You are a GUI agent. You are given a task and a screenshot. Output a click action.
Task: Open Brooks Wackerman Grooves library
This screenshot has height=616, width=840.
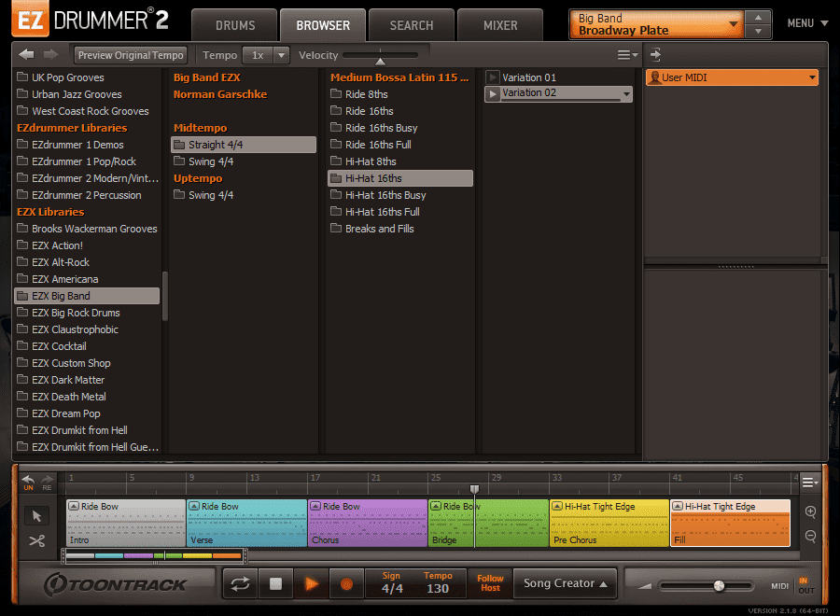[x=87, y=229]
